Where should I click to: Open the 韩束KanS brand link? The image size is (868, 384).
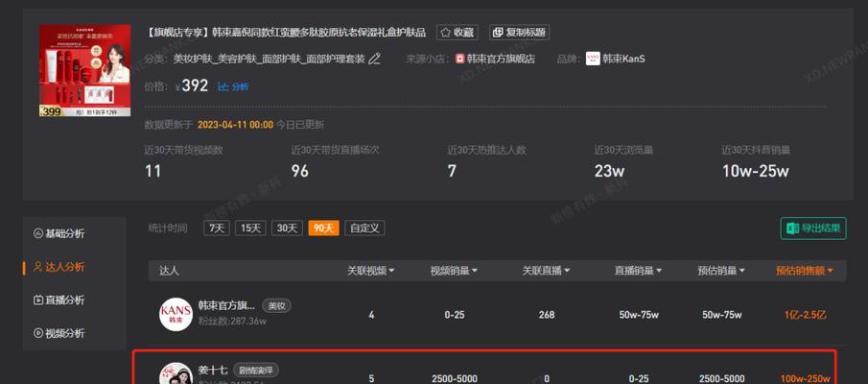[623, 59]
